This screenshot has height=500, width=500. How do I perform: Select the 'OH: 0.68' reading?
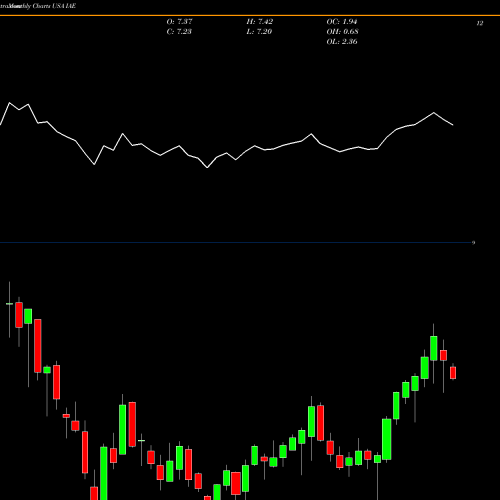(x=342, y=32)
